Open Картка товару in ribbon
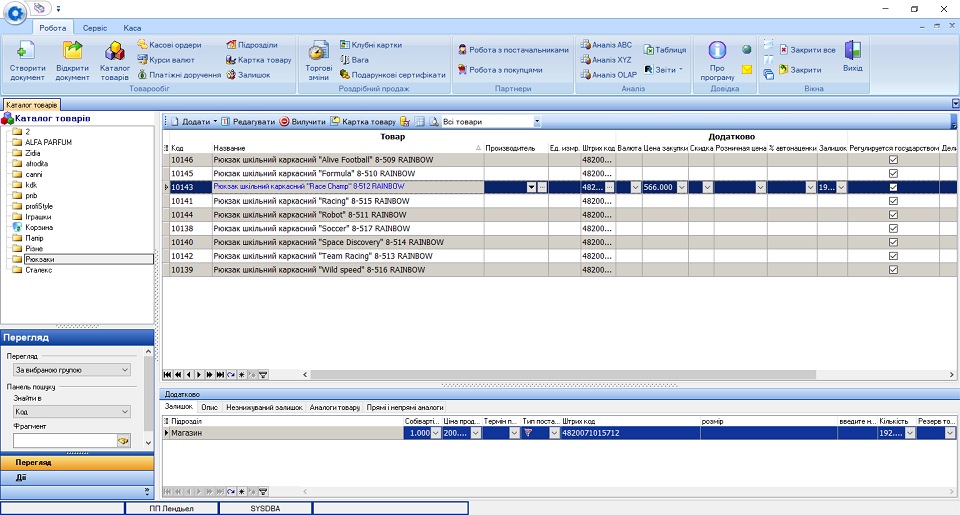 point(258,60)
